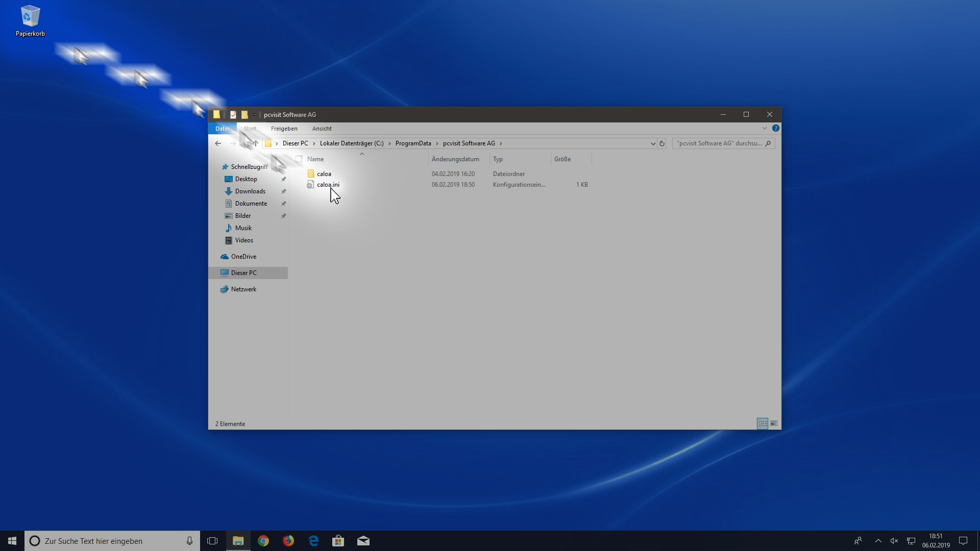The image size is (980, 551).
Task: Click the Dateiordner type cell
Action: [509, 174]
